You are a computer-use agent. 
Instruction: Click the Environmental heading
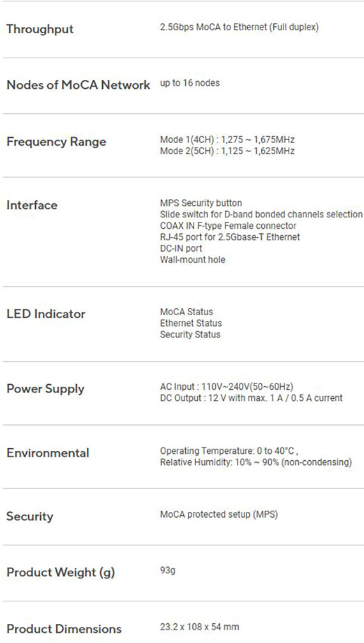tap(47, 453)
